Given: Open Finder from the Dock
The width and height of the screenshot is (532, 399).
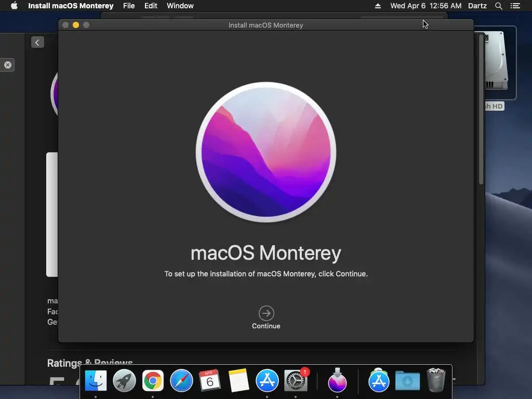Looking at the screenshot, I should click(x=96, y=381).
